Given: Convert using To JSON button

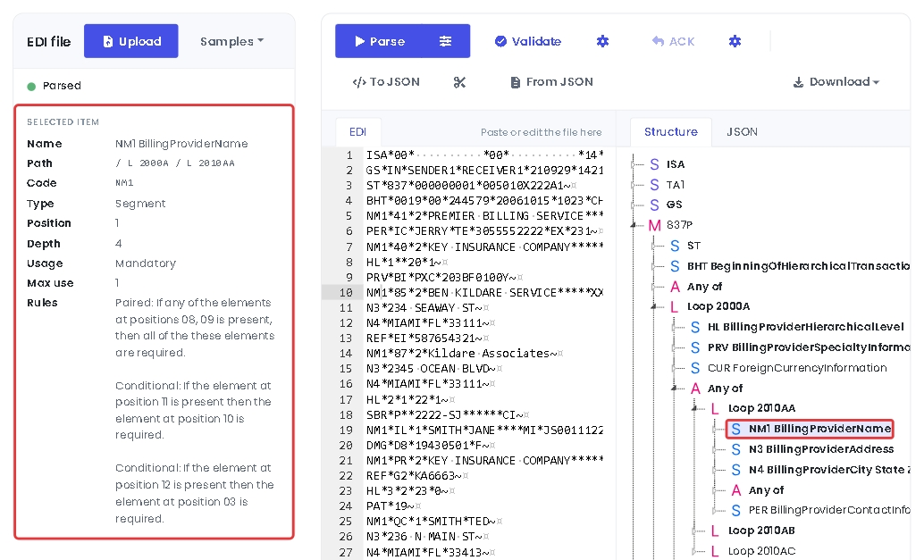Looking at the screenshot, I should pyautogui.click(x=386, y=82).
